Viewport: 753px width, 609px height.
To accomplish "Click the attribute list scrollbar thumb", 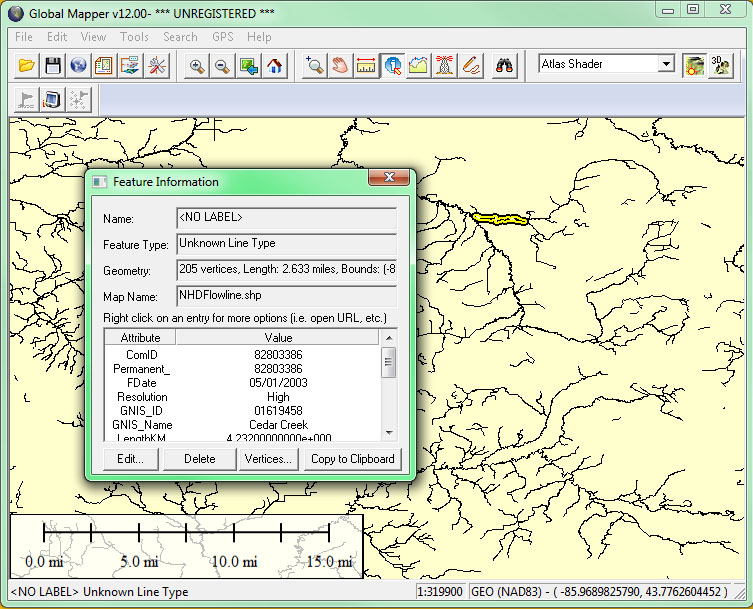I will (389, 362).
